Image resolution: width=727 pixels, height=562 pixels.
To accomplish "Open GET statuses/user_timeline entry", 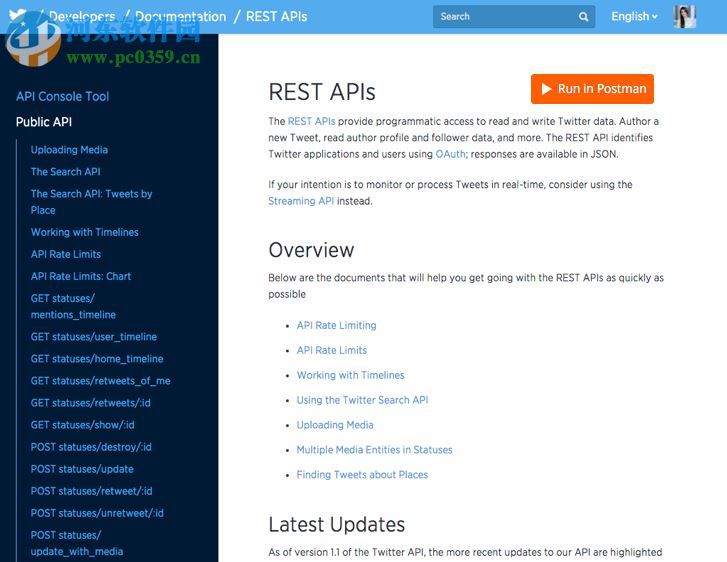I will point(94,337).
